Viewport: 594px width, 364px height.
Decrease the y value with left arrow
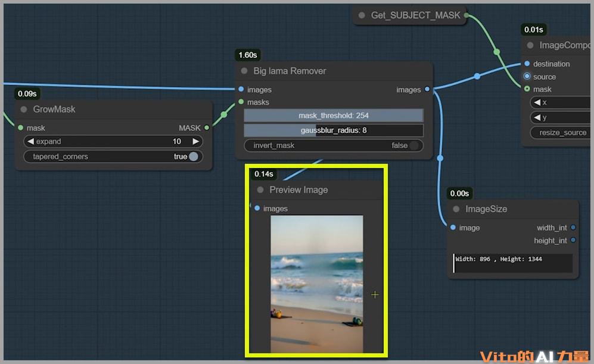[x=537, y=117]
